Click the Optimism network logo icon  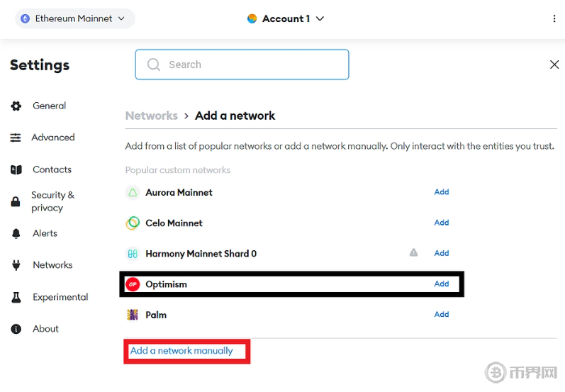tap(133, 284)
